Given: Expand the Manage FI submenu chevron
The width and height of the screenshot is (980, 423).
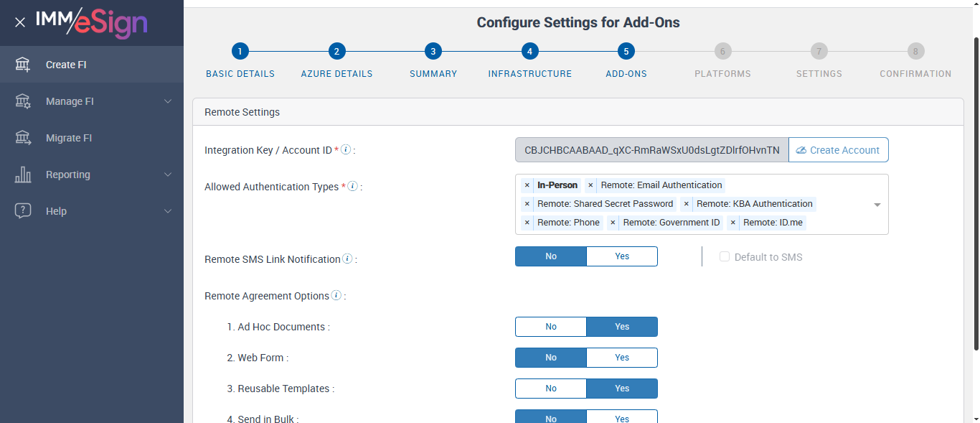Looking at the screenshot, I should point(168,101).
